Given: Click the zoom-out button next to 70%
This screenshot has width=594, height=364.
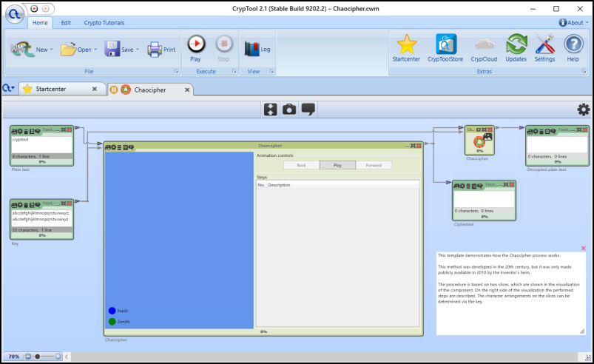Looking at the screenshot, I should [27, 357].
